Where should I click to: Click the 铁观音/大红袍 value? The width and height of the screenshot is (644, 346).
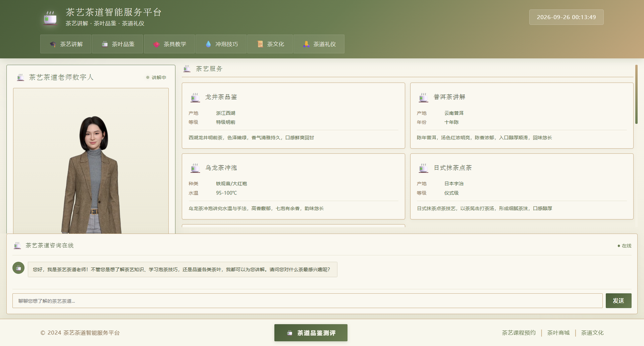click(x=231, y=184)
